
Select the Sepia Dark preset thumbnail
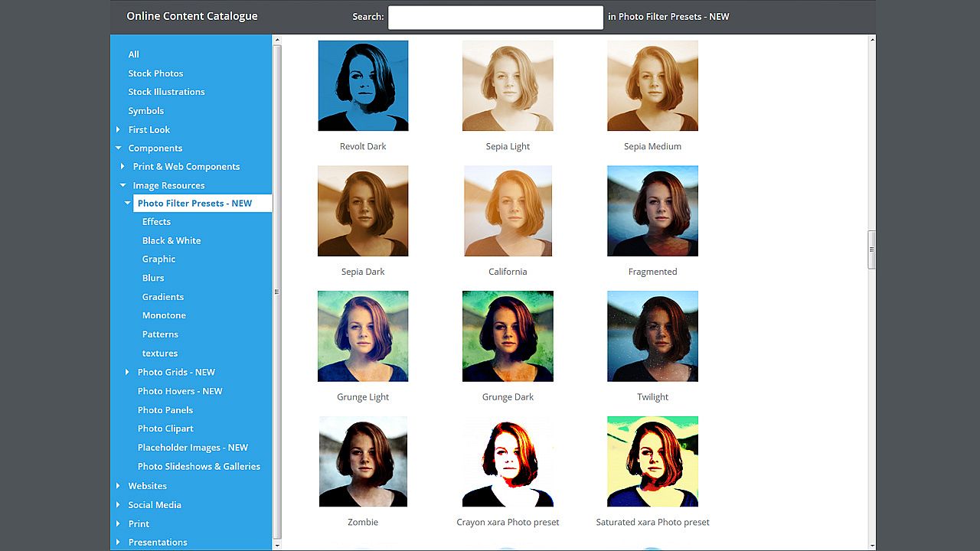click(x=363, y=211)
